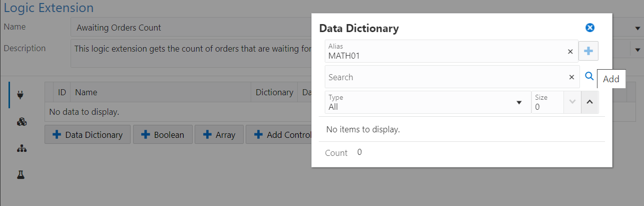Image resolution: width=644 pixels, height=206 pixels.
Task: Open the cubes icon sidebar tab
Action: [x=21, y=122]
